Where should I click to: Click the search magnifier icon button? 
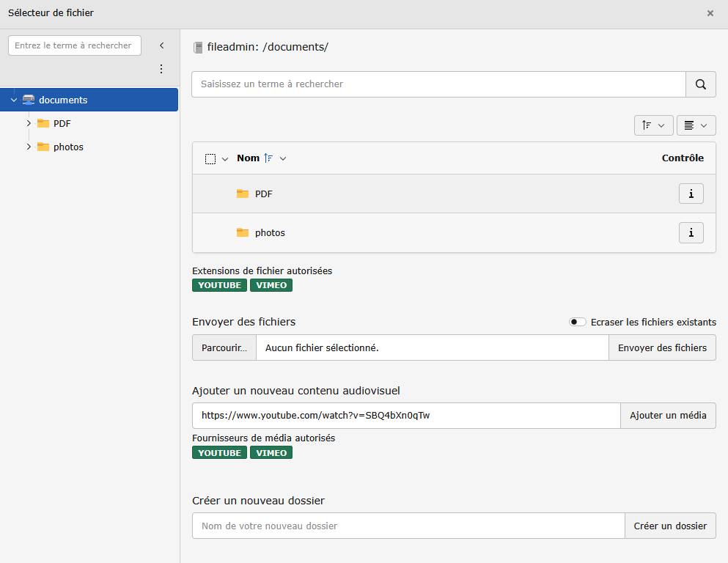700,84
